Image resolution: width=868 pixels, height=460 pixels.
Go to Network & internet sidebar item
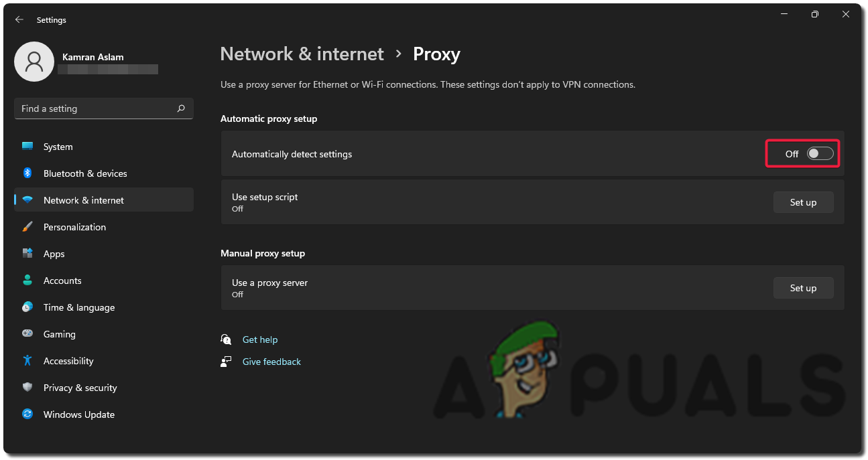point(84,200)
